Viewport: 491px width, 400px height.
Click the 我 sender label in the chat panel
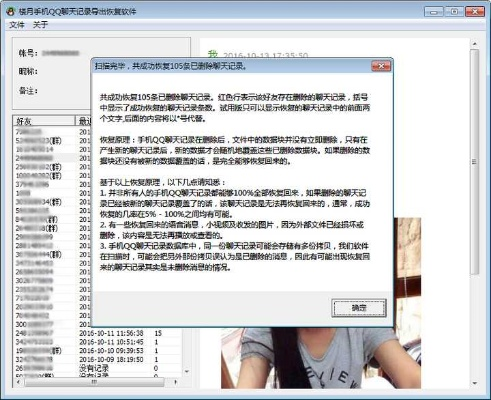point(213,54)
